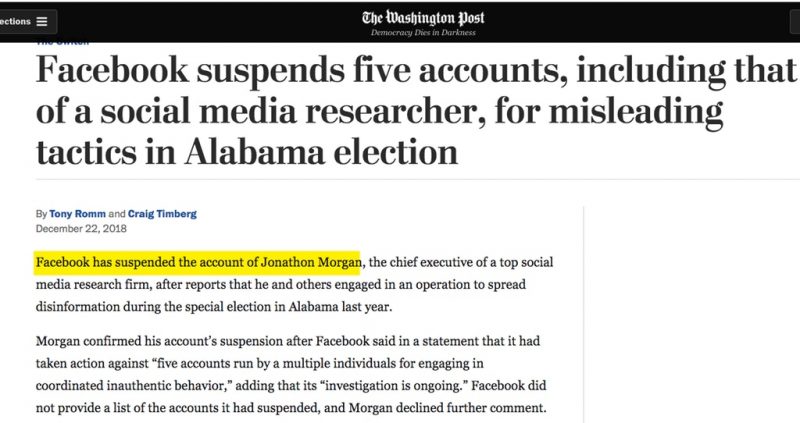The height and width of the screenshot is (423, 800).
Task: Click the December 22, 2018 publication date
Action: click(x=81, y=229)
